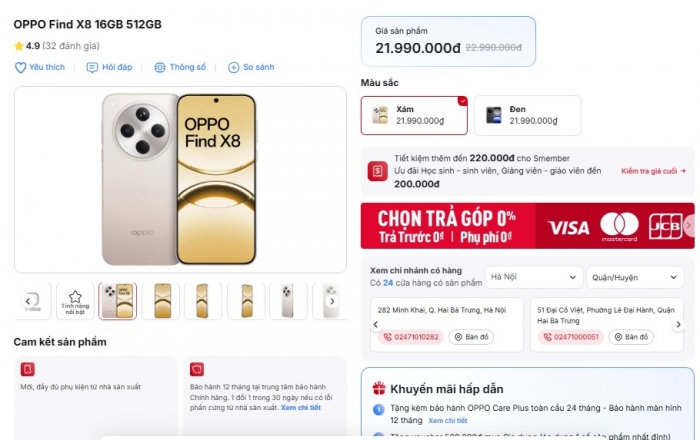Show previous gallery thumbnails with left arrow
The width and height of the screenshot is (700, 440).
[x=28, y=301]
